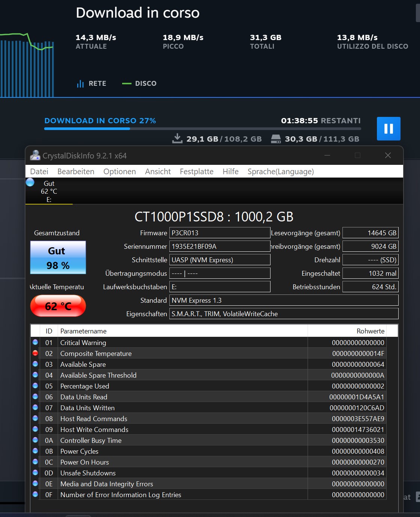Click the Parametername column header

(182, 331)
